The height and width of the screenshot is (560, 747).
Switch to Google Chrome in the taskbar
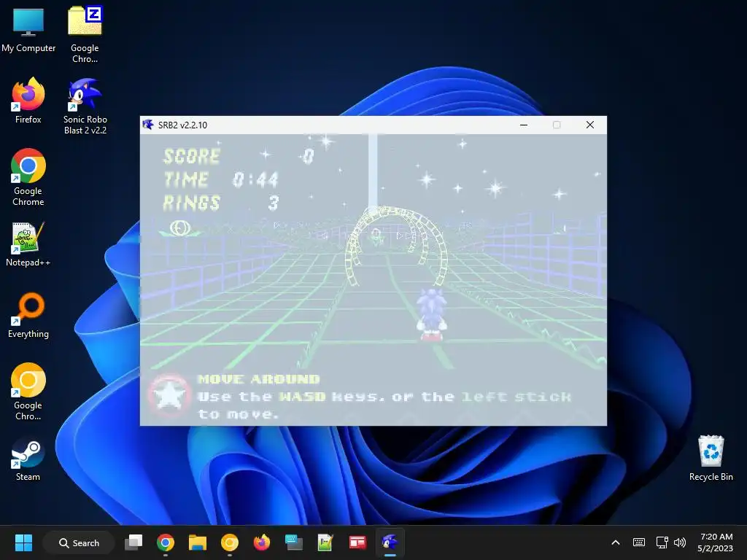pyautogui.click(x=166, y=542)
